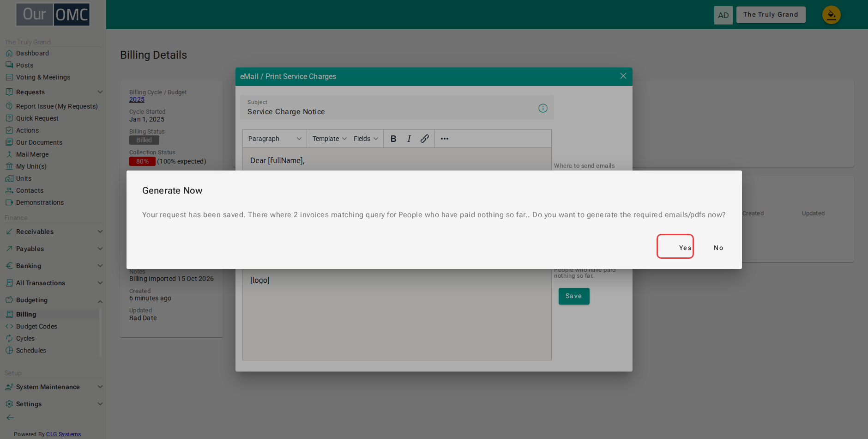The height and width of the screenshot is (439, 868).
Task: Collapse sidebar with the back arrow
Action: click(10, 417)
